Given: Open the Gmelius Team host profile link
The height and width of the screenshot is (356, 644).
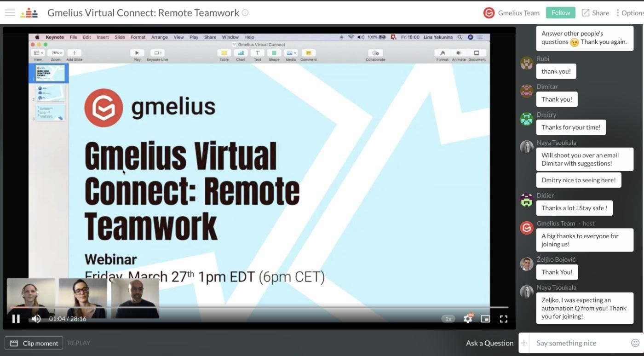Looking at the screenshot, I should click(518, 13).
